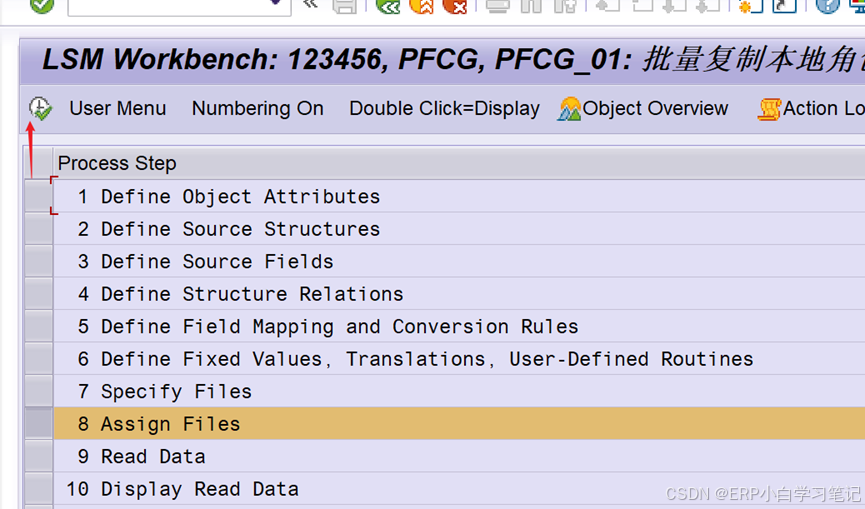The image size is (865, 509).
Task: Click row selector beside Read Data
Action: point(39,457)
